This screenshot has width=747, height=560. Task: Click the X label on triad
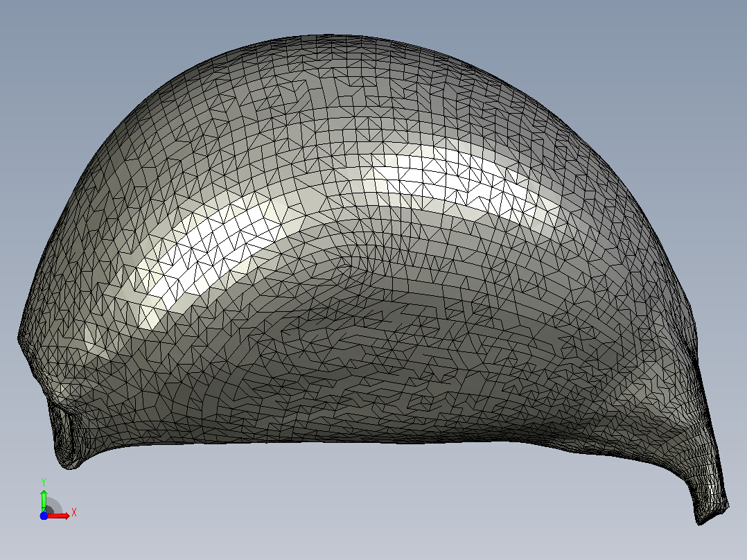[74, 513]
